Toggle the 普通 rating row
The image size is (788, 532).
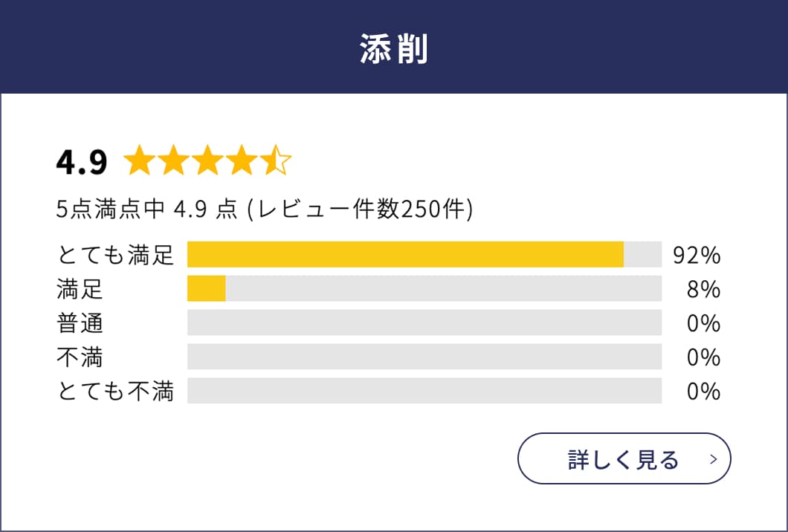tap(78, 322)
